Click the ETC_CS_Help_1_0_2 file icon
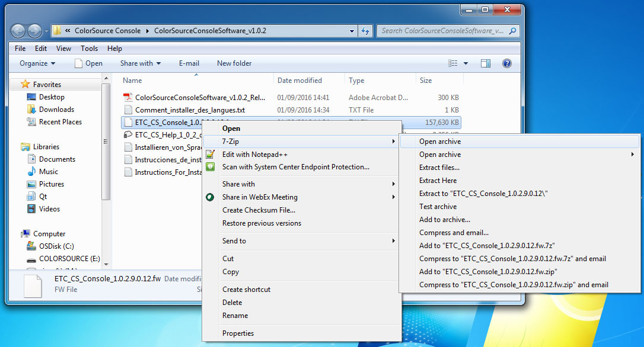 point(128,134)
